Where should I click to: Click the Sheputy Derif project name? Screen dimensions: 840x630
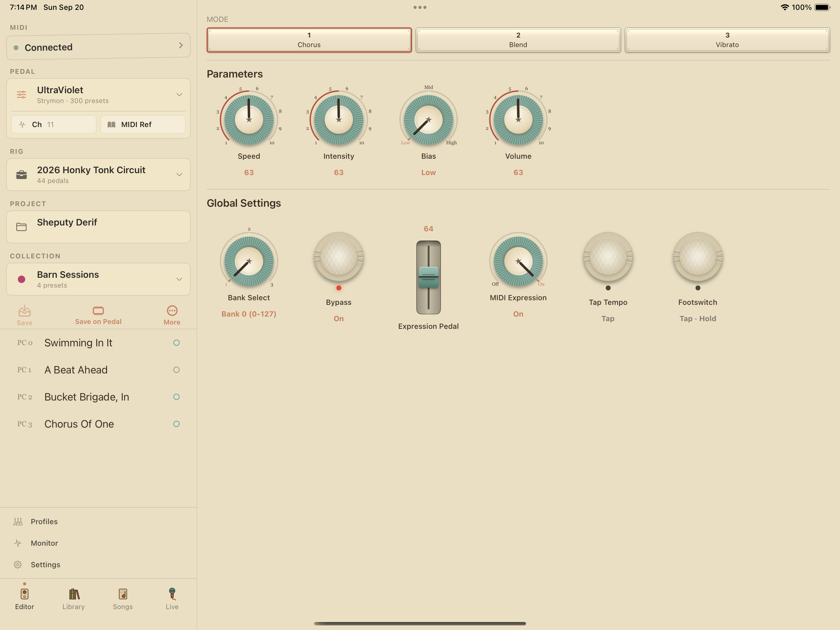[x=67, y=222]
